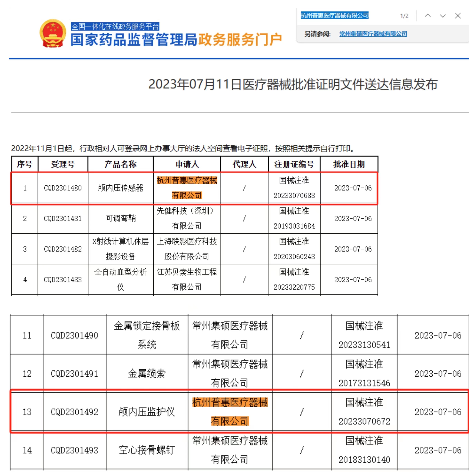The image size is (469, 476).
Task: Go to next search match arrow
Action: (443, 16)
